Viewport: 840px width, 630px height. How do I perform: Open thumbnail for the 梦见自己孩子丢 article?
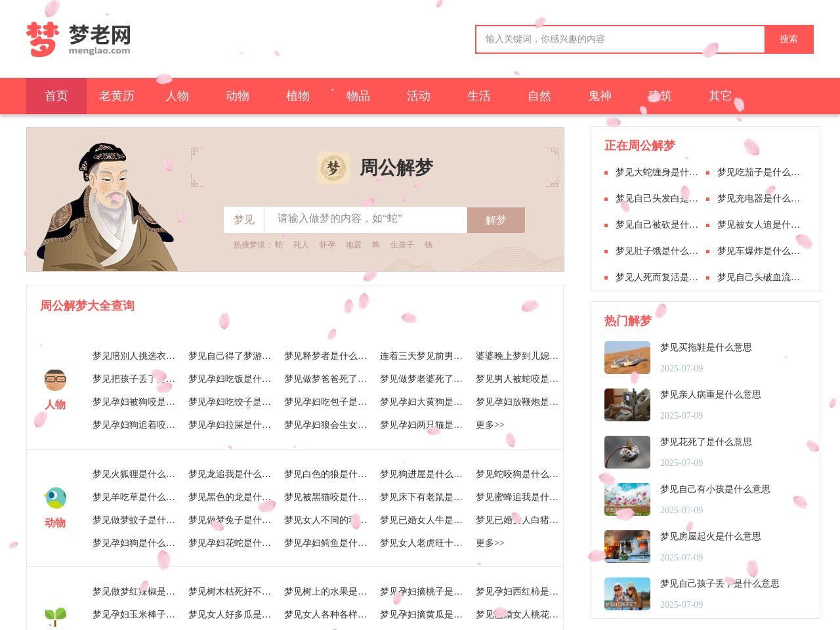click(627, 594)
